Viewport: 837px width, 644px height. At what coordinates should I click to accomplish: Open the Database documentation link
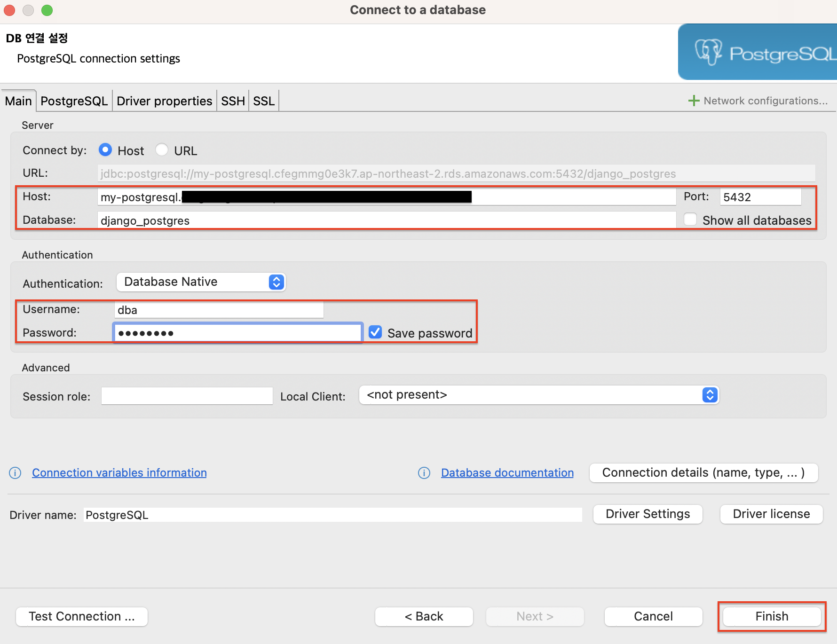click(507, 473)
